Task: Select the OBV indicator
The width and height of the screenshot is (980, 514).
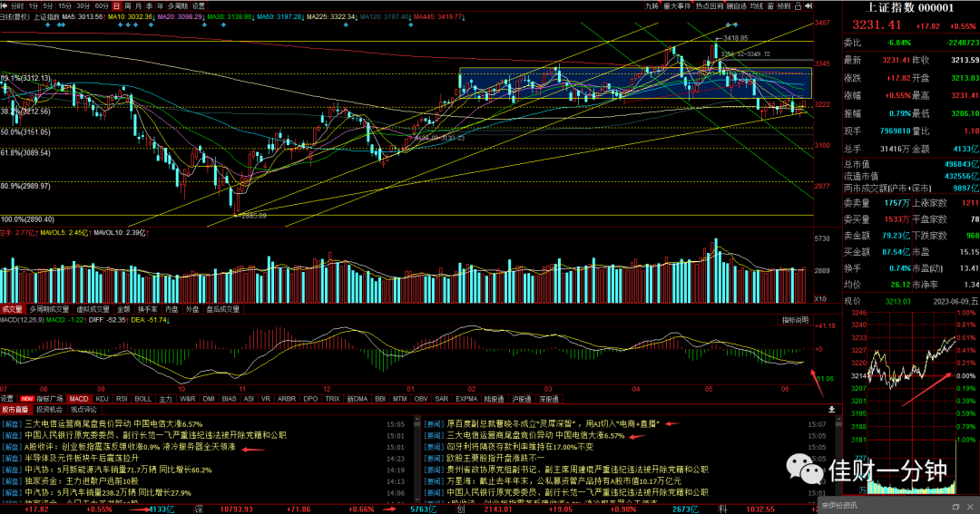Action: coord(421,399)
